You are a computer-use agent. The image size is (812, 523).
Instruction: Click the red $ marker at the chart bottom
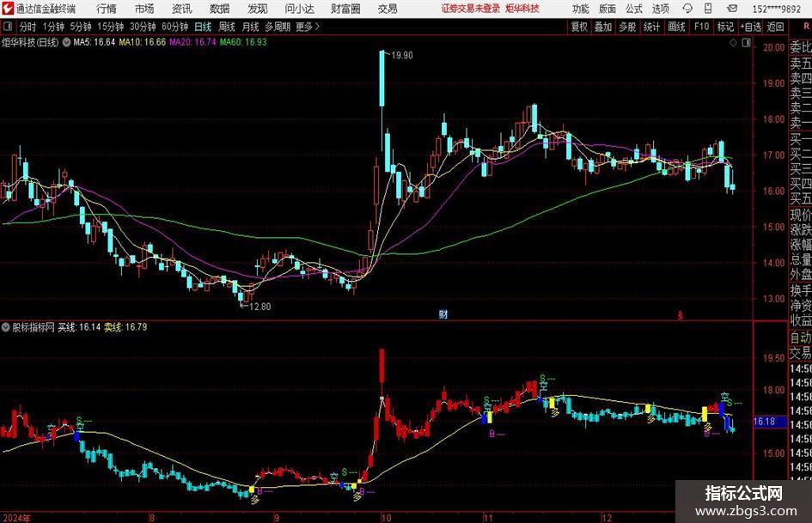[680, 315]
